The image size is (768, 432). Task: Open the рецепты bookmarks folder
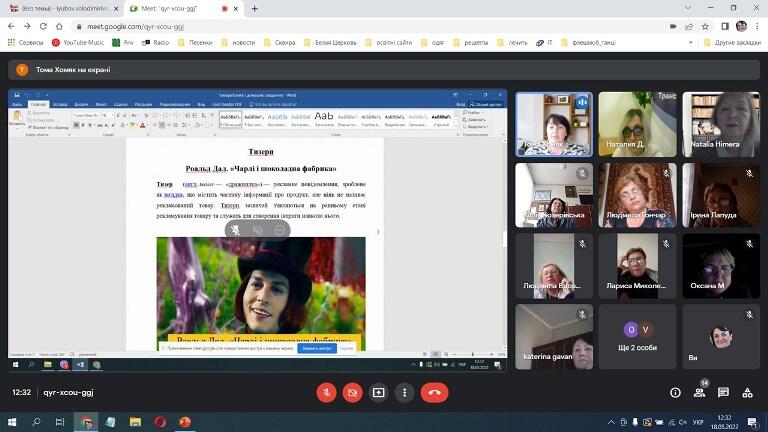click(471, 43)
